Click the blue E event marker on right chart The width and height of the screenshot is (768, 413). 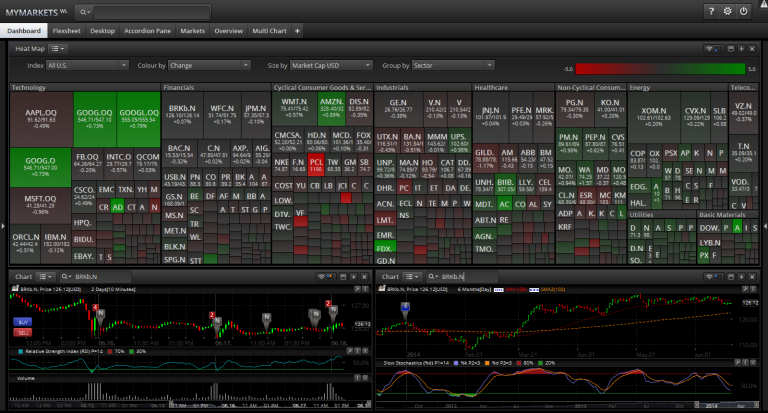click(x=405, y=307)
